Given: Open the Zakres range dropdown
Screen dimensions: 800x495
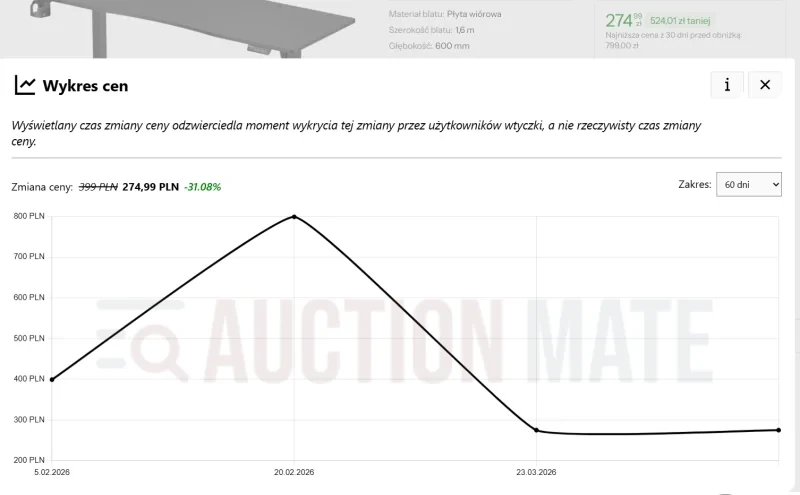Looking at the screenshot, I should click(x=748, y=184).
